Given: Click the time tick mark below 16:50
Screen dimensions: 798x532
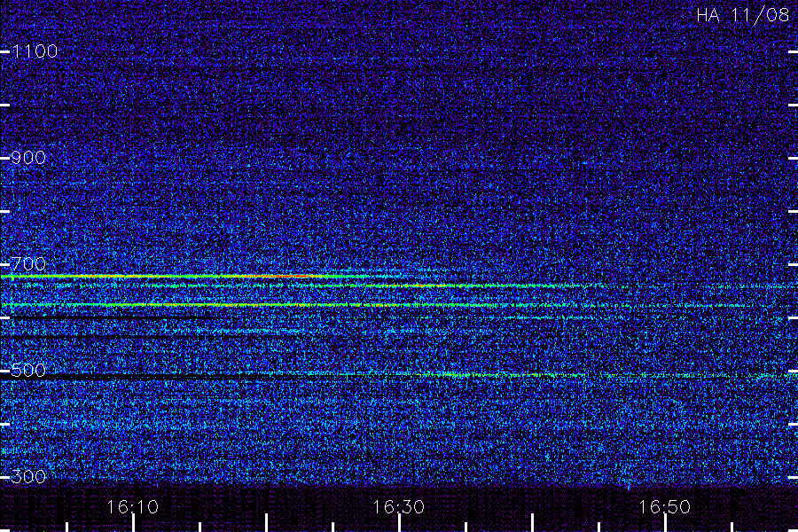Looking at the screenshot, I should tap(665, 523).
